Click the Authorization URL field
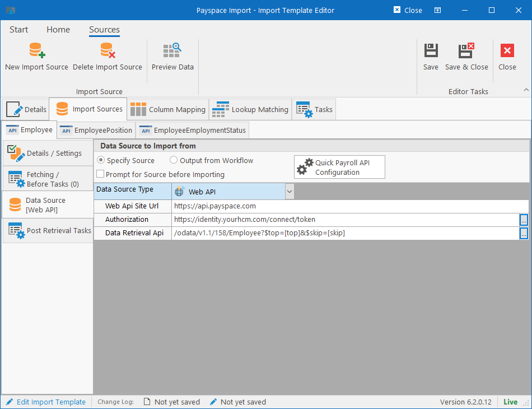Image resolution: width=532 pixels, height=409 pixels. [346, 220]
